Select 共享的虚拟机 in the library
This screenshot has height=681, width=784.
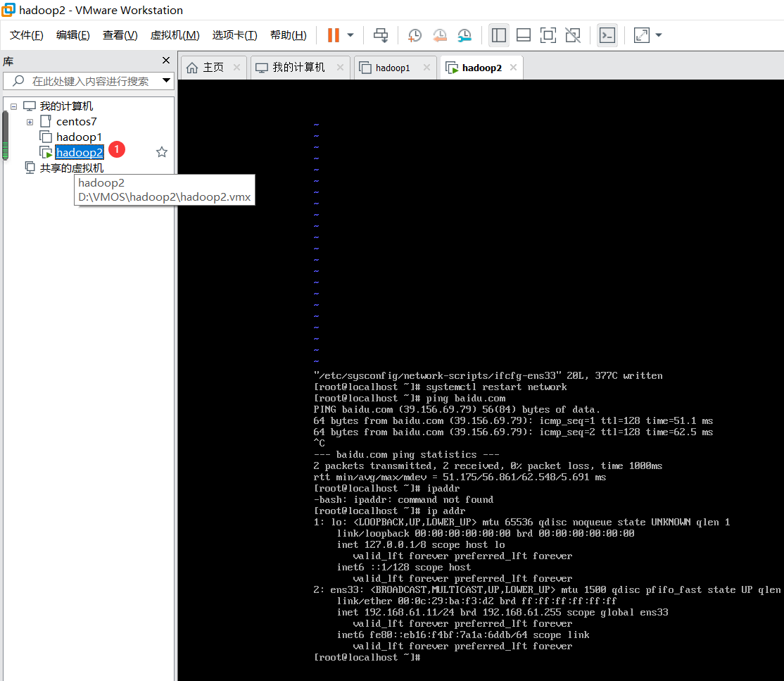pos(72,168)
